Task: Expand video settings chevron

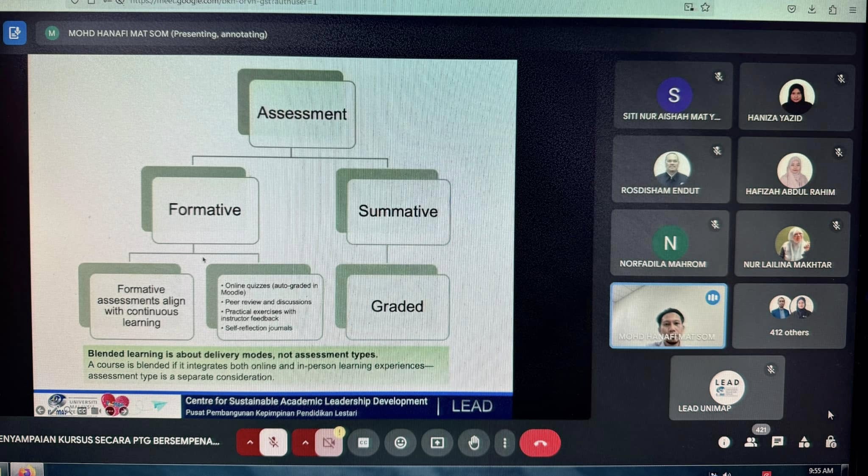Action: [305, 442]
